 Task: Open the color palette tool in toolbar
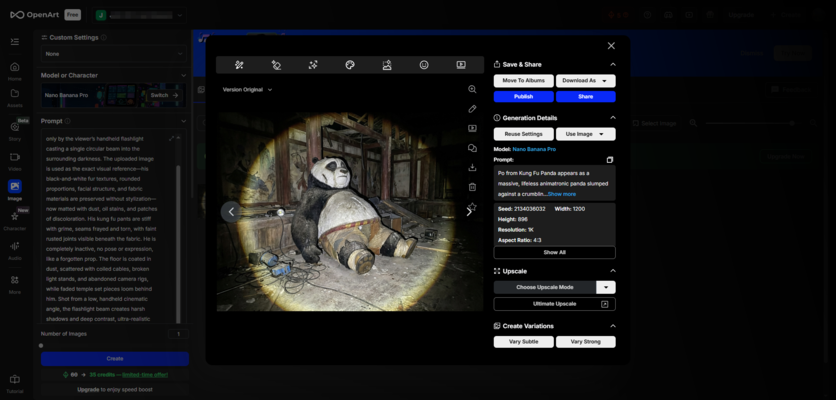(350, 65)
